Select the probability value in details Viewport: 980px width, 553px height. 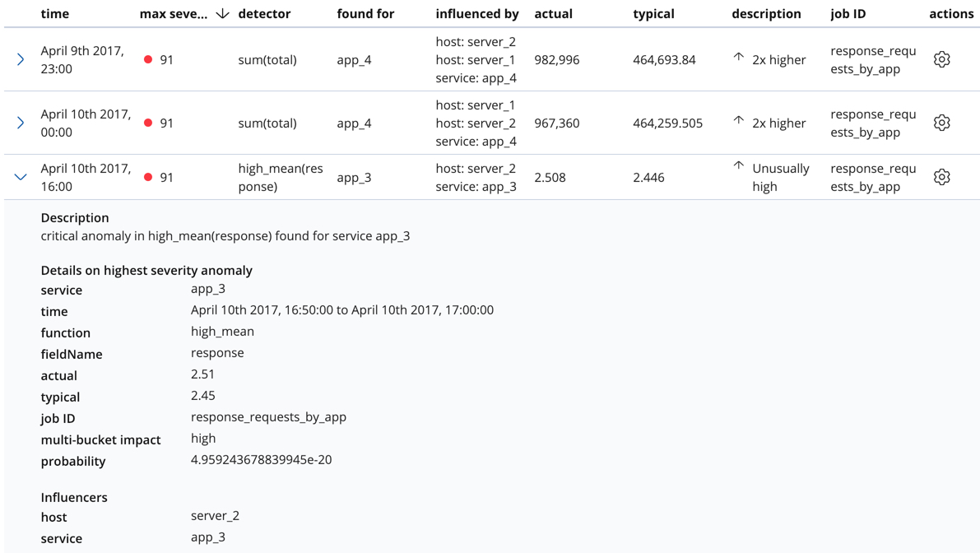click(x=261, y=460)
